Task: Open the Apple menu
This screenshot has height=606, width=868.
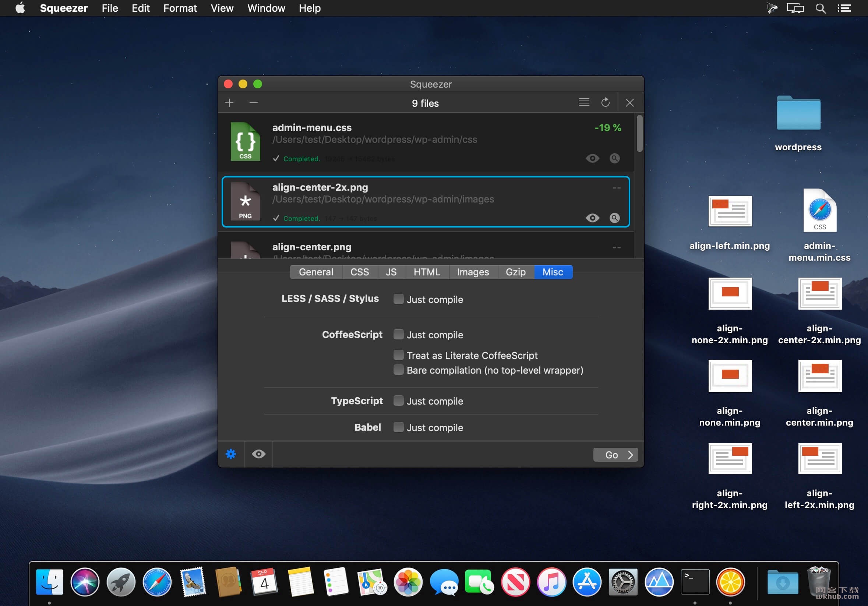Action: tap(20, 8)
